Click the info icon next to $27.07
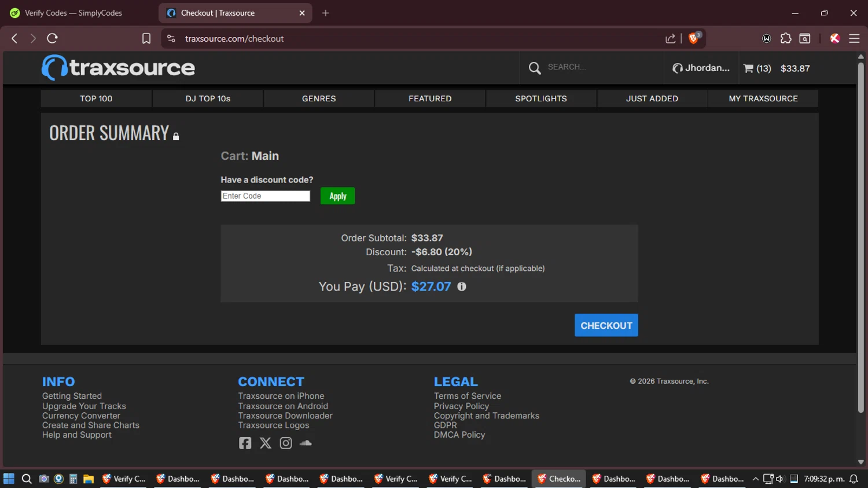Screen dimensions: 868x488 pos(462,287)
